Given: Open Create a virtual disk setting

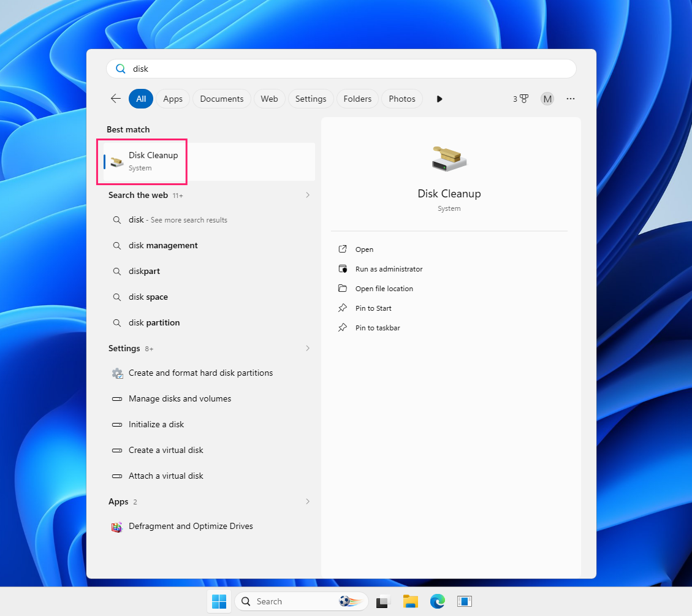Looking at the screenshot, I should coord(209,450).
